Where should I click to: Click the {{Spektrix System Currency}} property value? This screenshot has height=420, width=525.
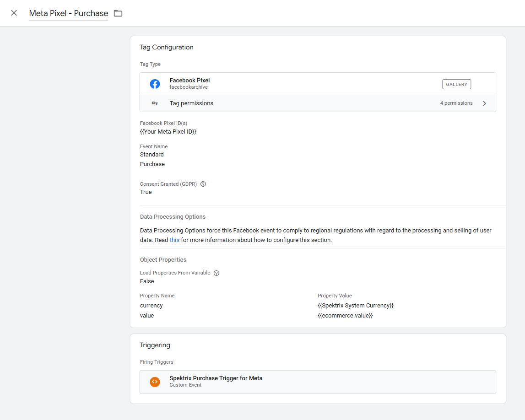click(x=356, y=305)
